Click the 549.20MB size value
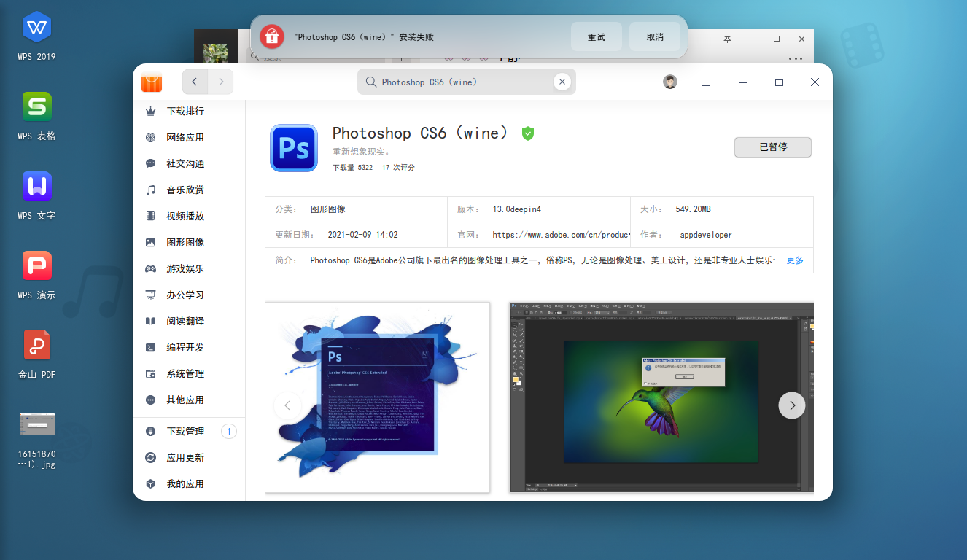The width and height of the screenshot is (967, 560). [693, 209]
